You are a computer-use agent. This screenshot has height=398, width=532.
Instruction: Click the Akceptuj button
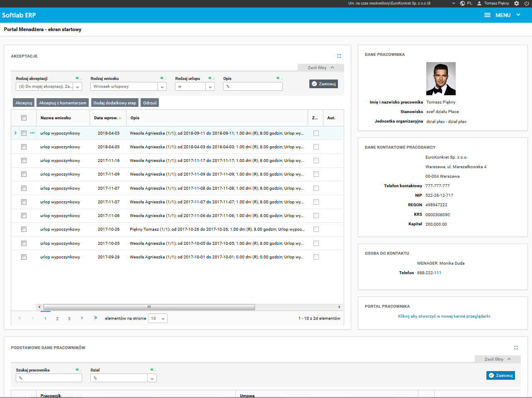(24, 103)
